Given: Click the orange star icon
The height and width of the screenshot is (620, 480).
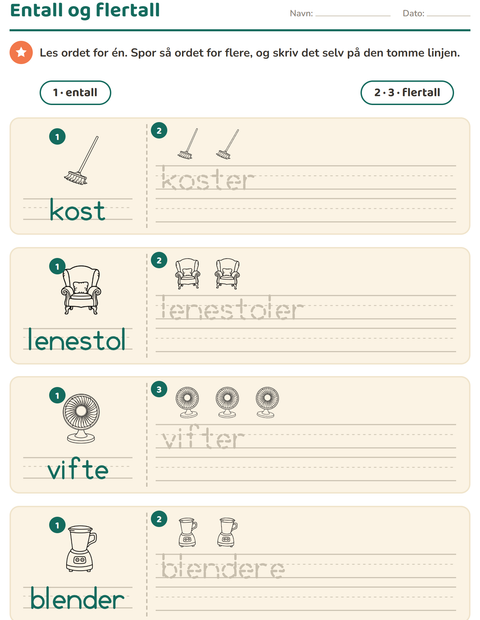Looking at the screenshot, I should tap(21, 52).
